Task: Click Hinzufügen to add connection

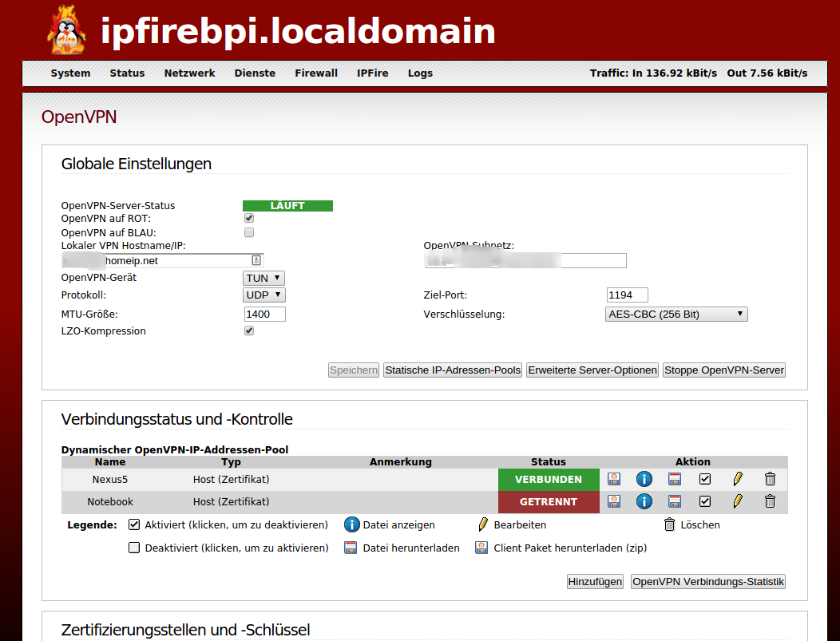Action: (595, 582)
